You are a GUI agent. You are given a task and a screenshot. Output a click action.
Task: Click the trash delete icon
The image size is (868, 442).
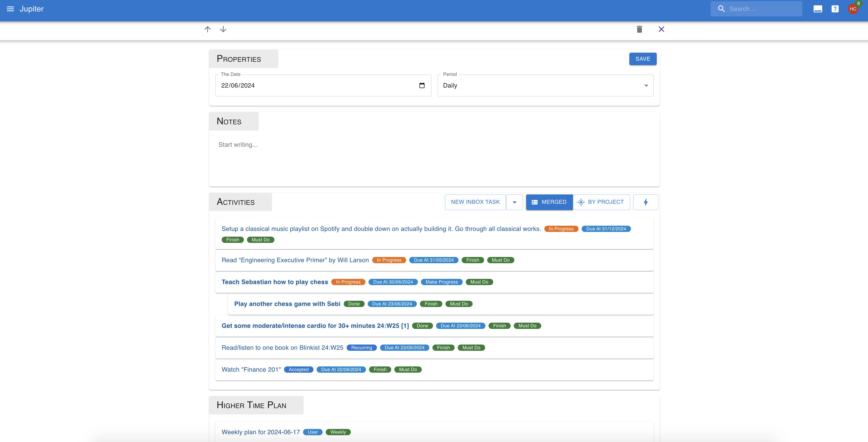tap(639, 29)
